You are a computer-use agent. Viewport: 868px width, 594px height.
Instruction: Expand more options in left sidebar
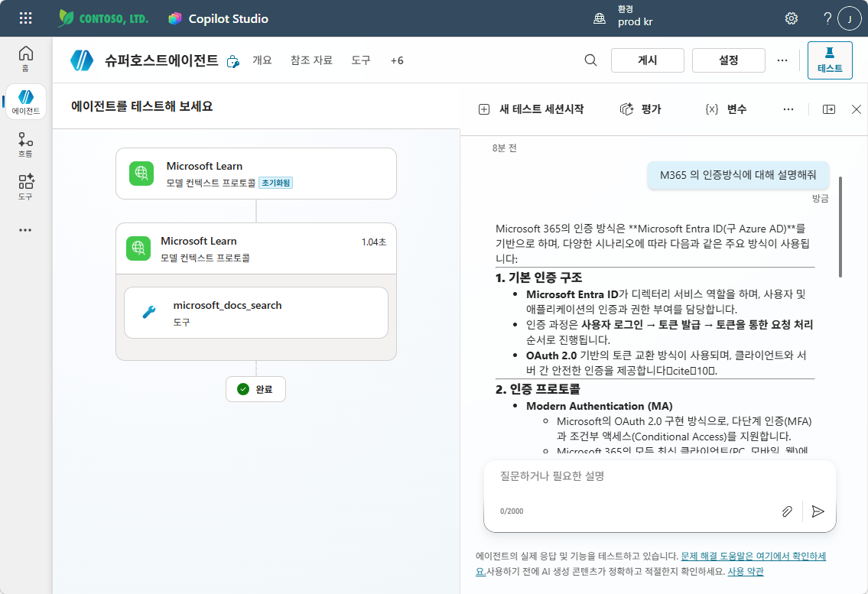click(25, 230)
